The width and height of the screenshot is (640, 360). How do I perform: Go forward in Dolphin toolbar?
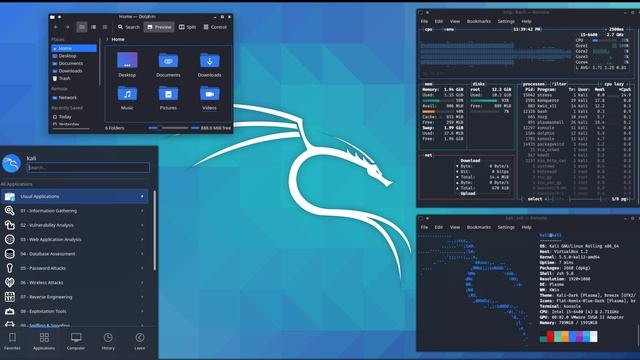(68, 27)
